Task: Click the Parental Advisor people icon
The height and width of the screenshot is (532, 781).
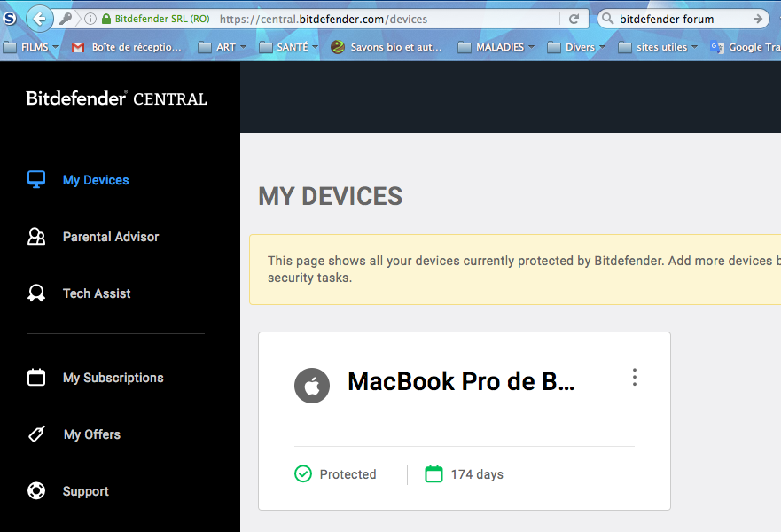Action: click(36, 236)
